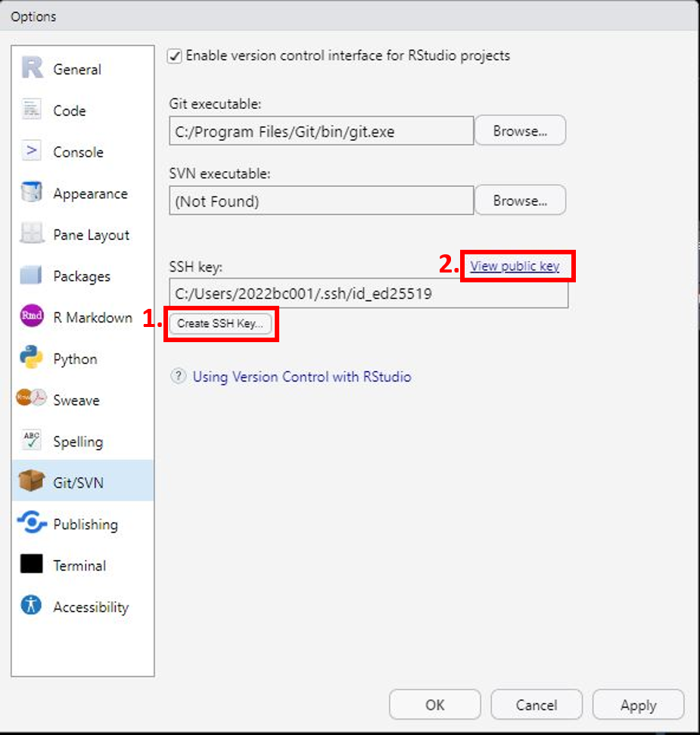
Task: Click the SSH key path field
Action: tap(368, 293)
